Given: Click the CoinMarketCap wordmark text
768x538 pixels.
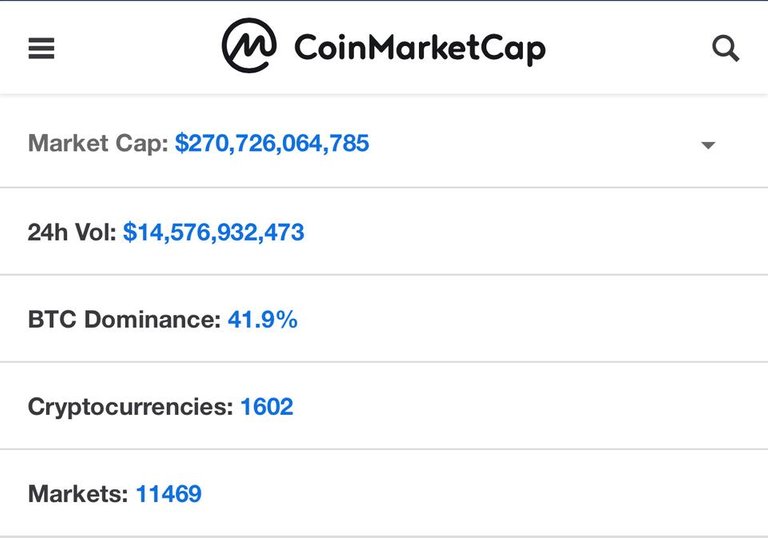Looking at the screenshot, I should pyautogui.click(x=419, y=48).
